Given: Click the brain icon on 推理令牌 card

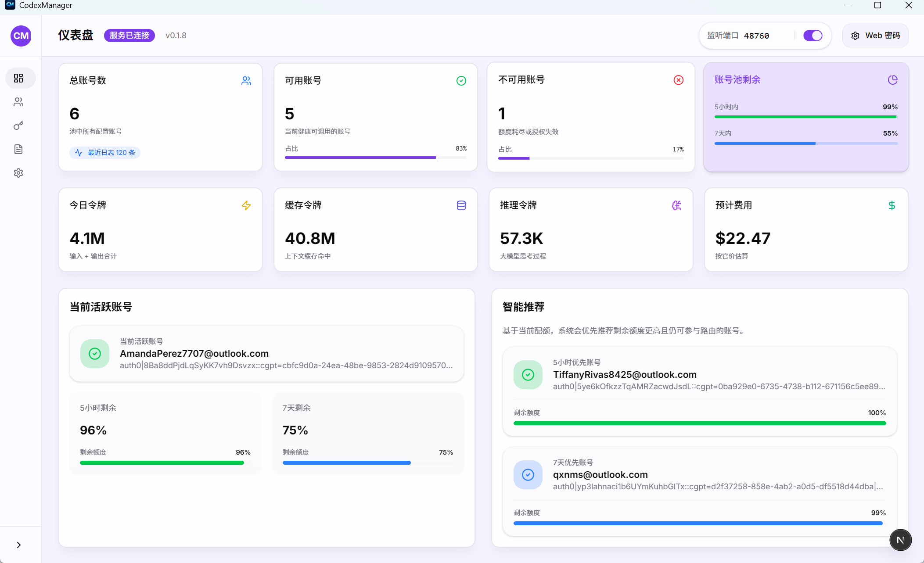Looking at the screenshot, I should coord(676,205).
